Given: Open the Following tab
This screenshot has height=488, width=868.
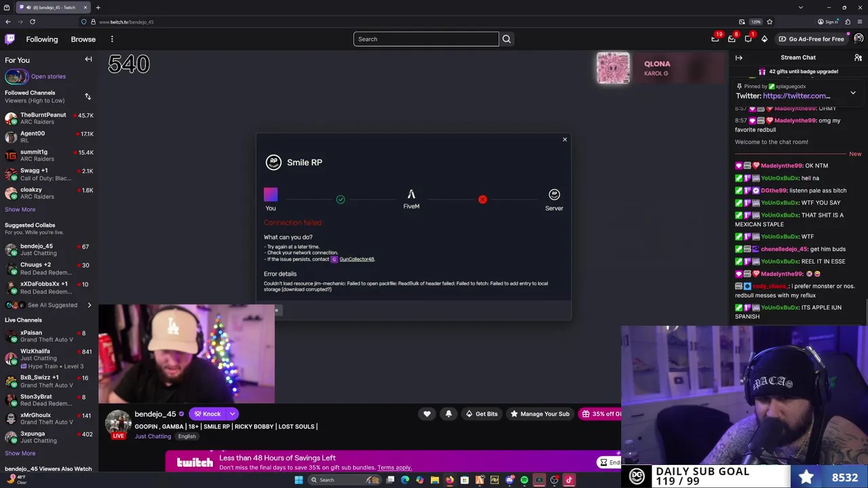Looking at the screenshot, I should coord(42,39).
